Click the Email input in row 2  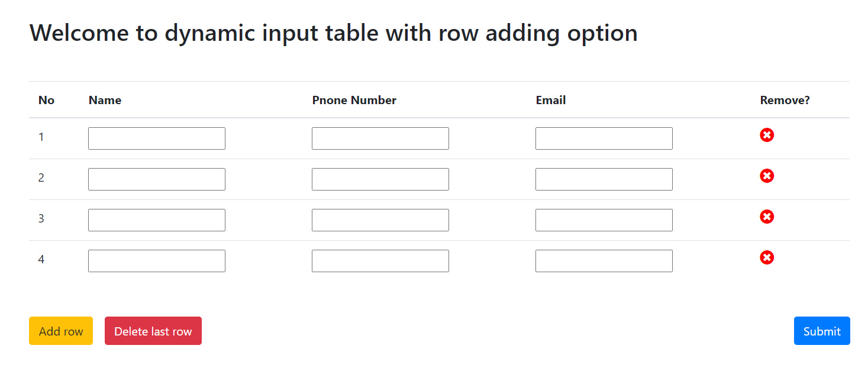604,179
